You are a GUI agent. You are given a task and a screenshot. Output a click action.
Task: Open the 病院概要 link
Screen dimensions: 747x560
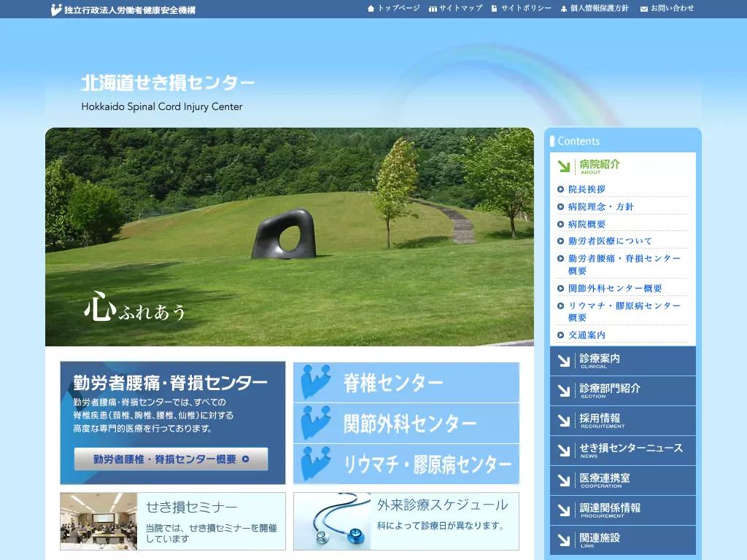point(587,225)
